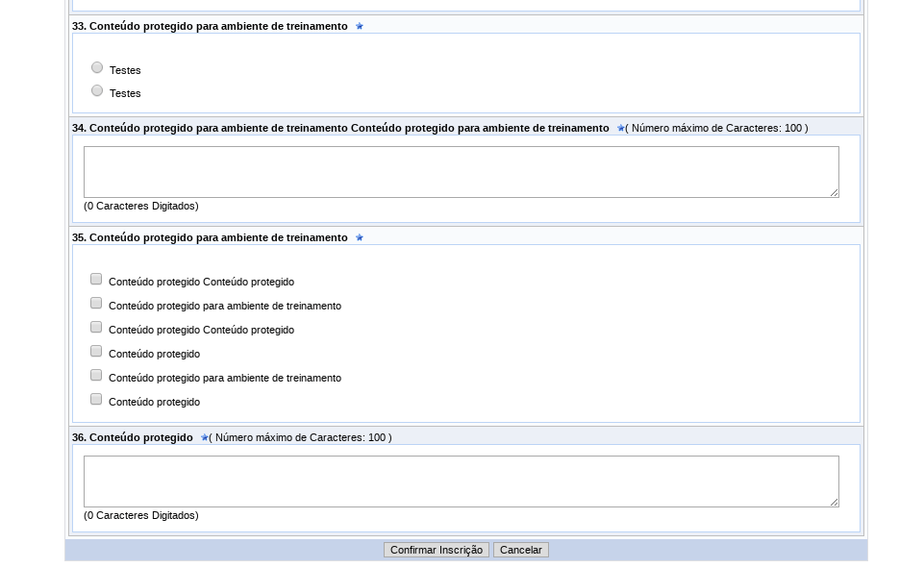The height and width of the screenshot is (568, 924).
Task: Enable the fourth checkbox labeled Conteúdo protegido
Action: click(95, 350)
